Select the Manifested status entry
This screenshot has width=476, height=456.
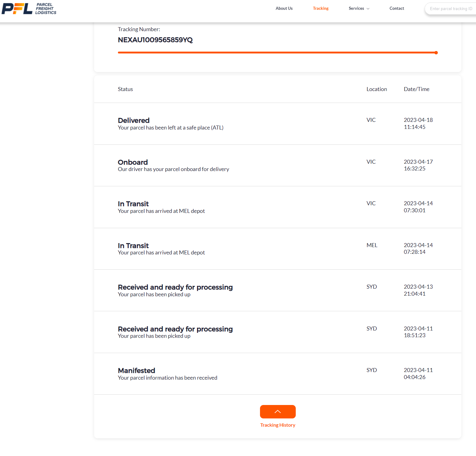pyautogui.click(x=136, y=370)
